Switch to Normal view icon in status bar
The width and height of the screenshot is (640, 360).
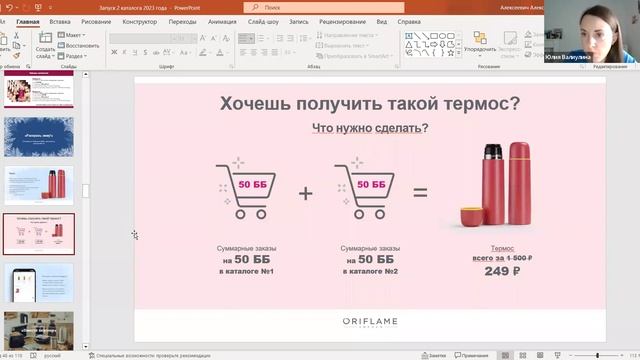point(505,356)
